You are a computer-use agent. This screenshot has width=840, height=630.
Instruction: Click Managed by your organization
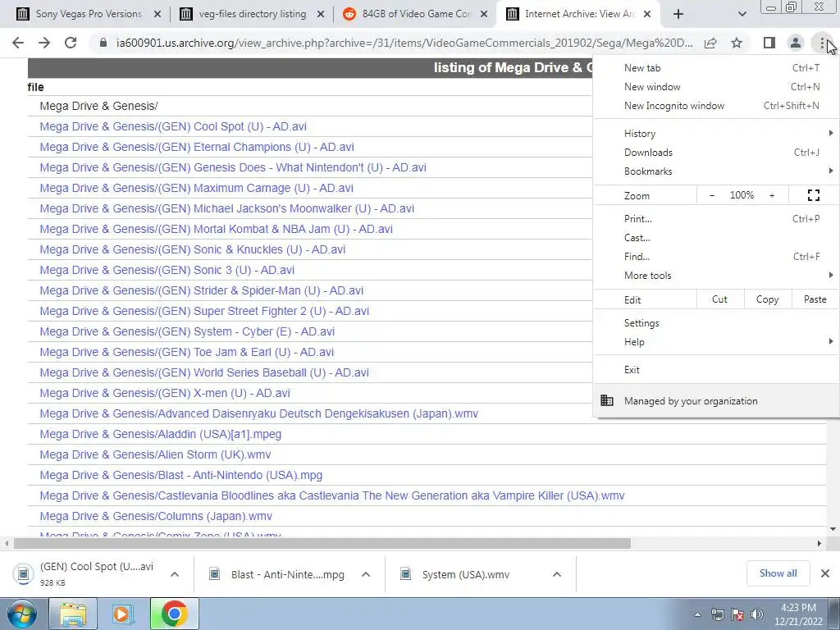pos(715,401)
